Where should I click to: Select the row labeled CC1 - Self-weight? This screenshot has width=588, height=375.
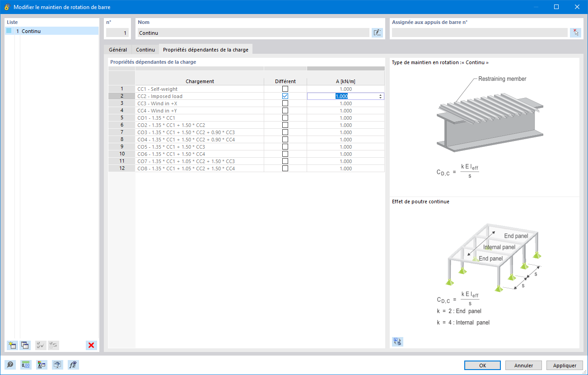point(200,89)
